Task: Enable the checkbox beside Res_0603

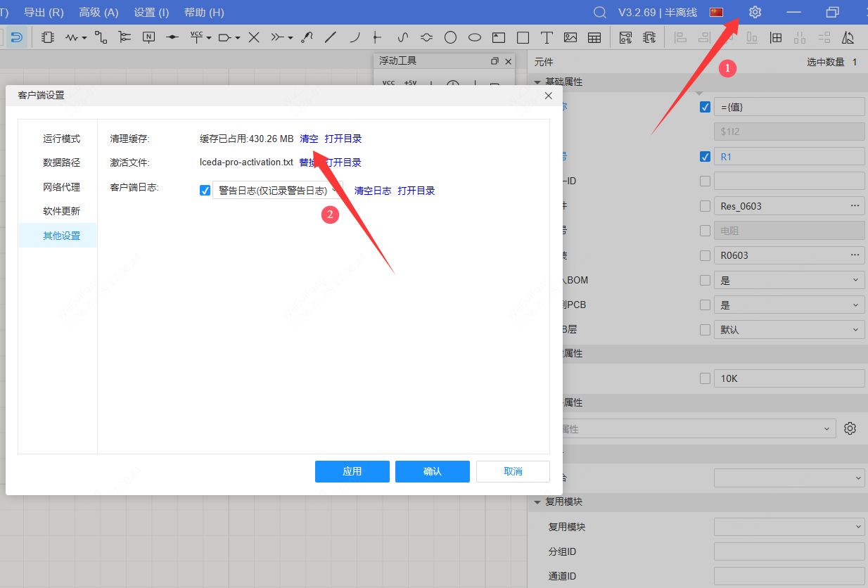Action: tap(706, 206)
